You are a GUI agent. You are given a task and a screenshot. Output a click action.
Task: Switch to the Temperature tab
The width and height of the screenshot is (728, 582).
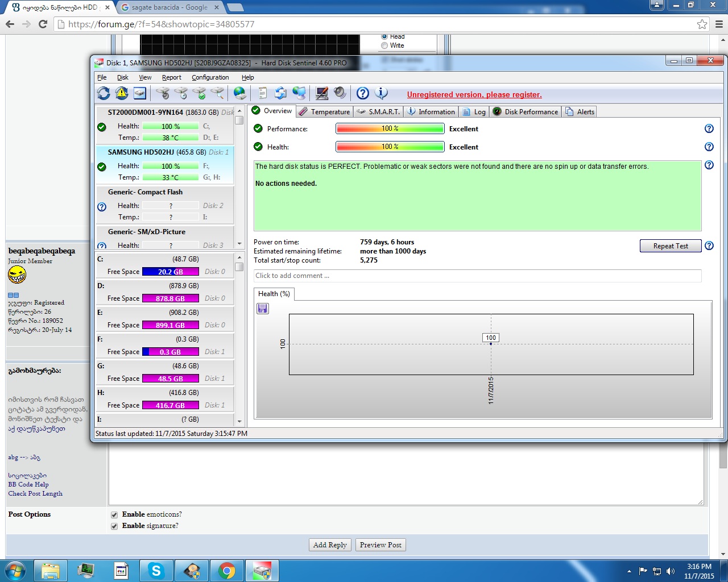click(x=324, y=112)
